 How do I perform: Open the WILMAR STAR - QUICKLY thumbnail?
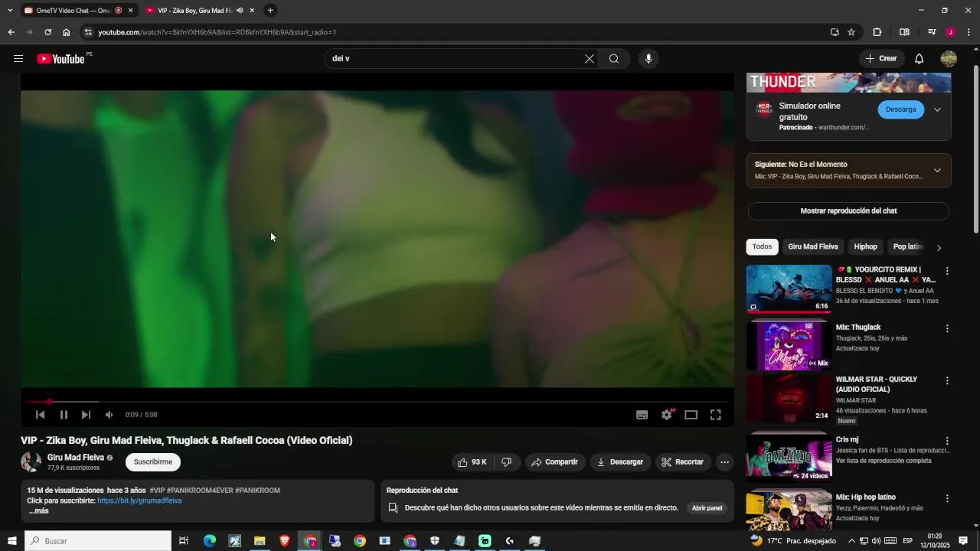click(x=789, y=398)
